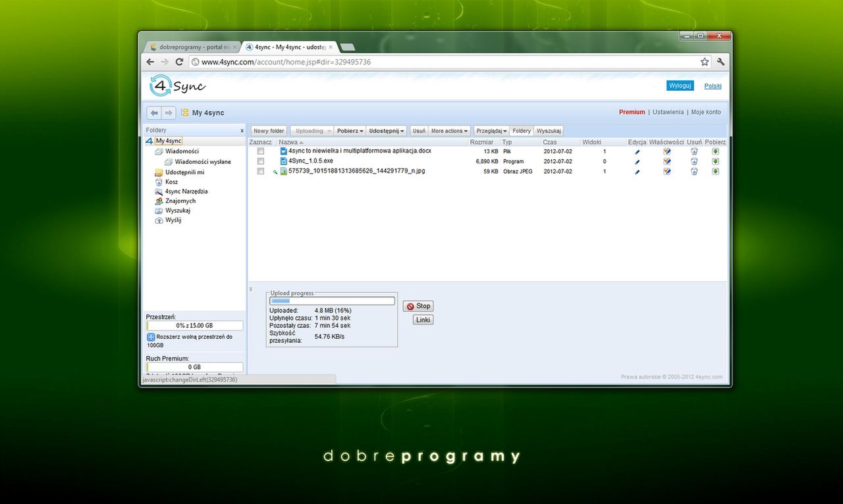843x504 pixels.
Task: Open Znajomych in the folder tree
Action: point(180,201)
